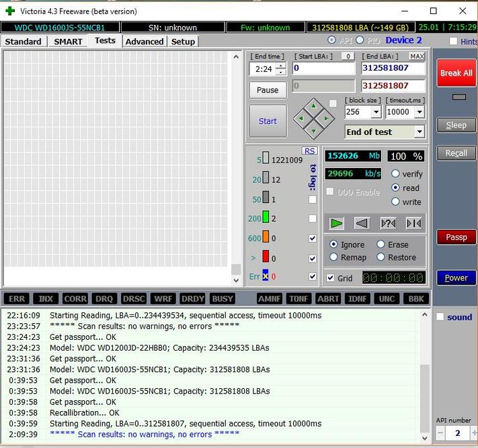Screen dimensions: 478x448
Task: Click the WRF status indicator
Action: [x=163, y=299]
